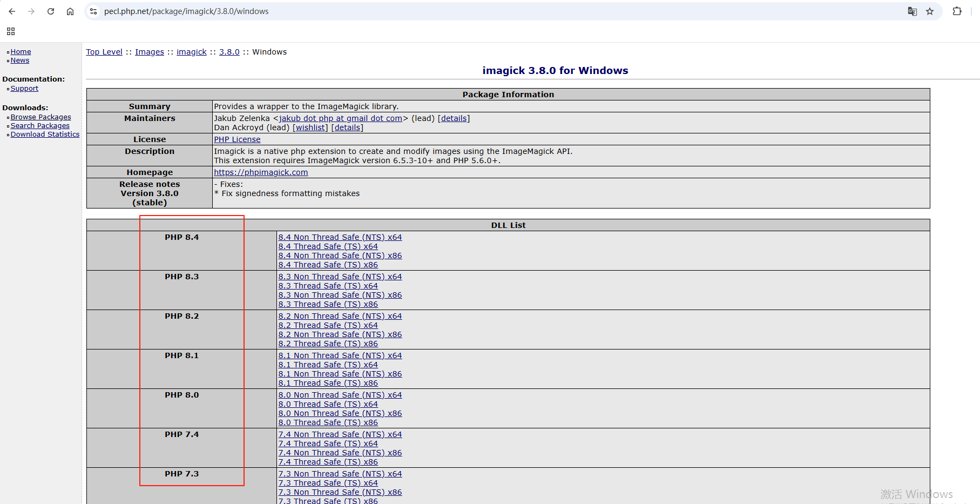The height and width of the screenshot is (504, 980).
Task: Click the 'DLL List' table header
Action: (508, 225)
